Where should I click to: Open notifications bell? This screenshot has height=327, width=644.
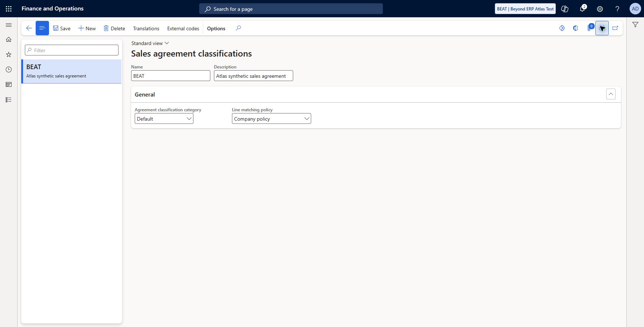582,9
